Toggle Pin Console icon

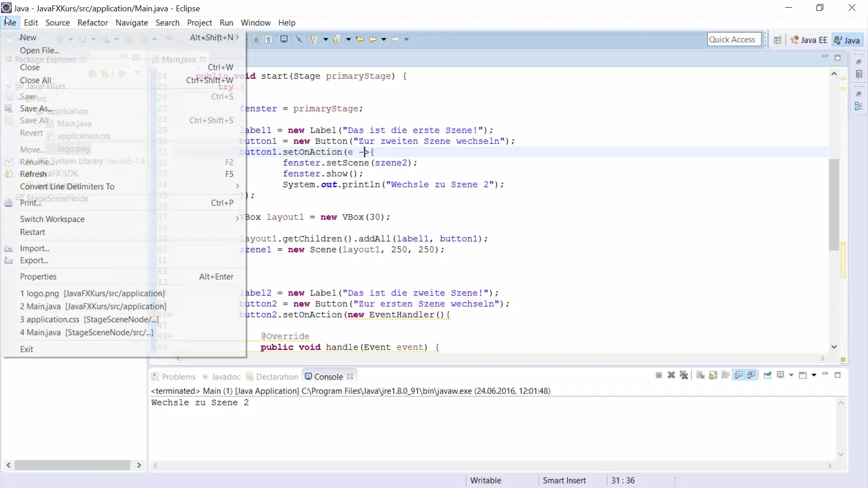pos(767,375)
